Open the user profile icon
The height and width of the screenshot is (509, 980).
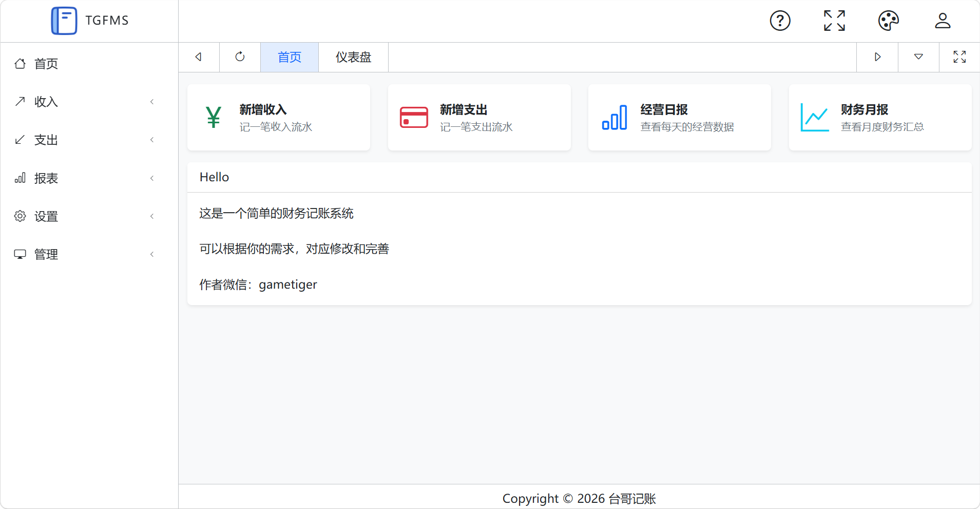click(943, 21)
